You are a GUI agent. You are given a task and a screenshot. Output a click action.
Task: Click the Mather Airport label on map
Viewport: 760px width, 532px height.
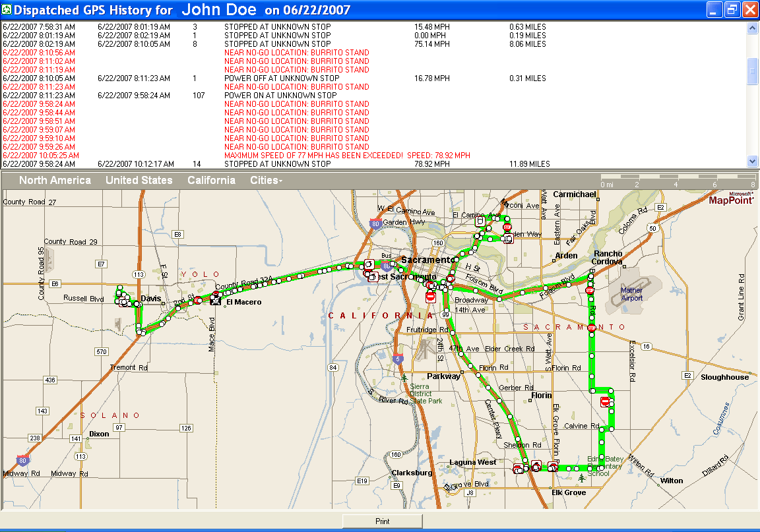coord(631,294)
